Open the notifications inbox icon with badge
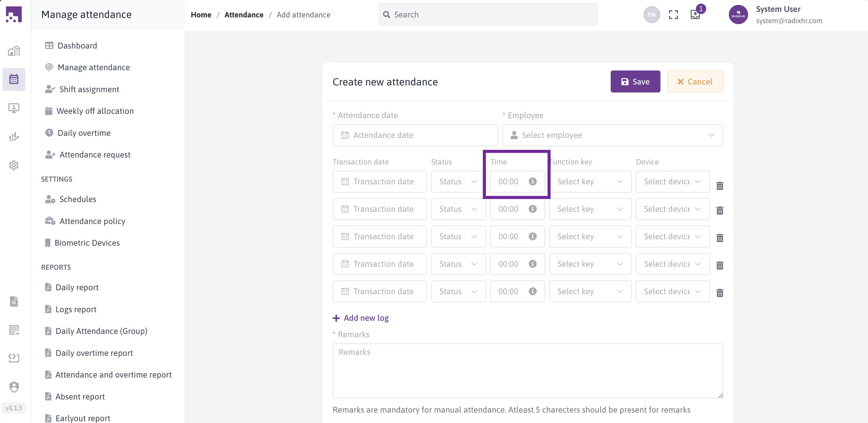Image resolution: width=868 pixels, height=423 pixels. click(x=695, y=14)
